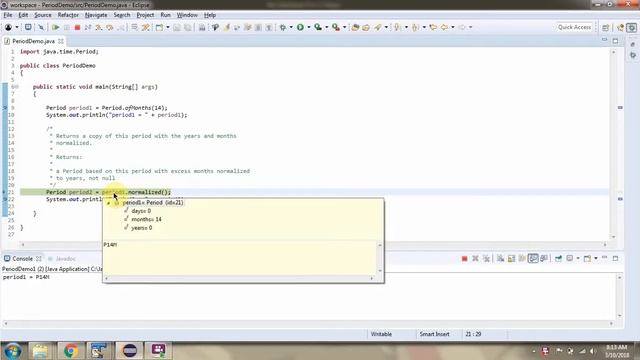Click the red Terminate button in the main toolbar
The width and height of the screenshot is (640, 360).
click(x=77, y=27)
